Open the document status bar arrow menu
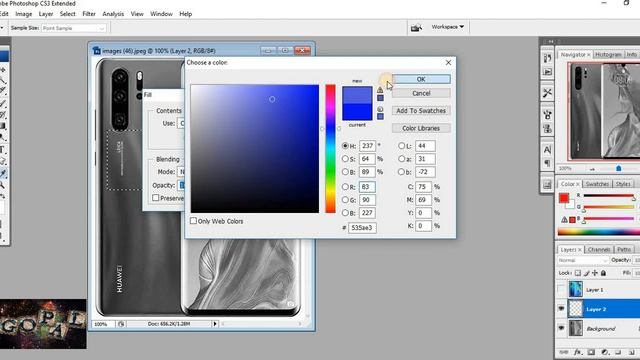 click(x=214, y=324)
